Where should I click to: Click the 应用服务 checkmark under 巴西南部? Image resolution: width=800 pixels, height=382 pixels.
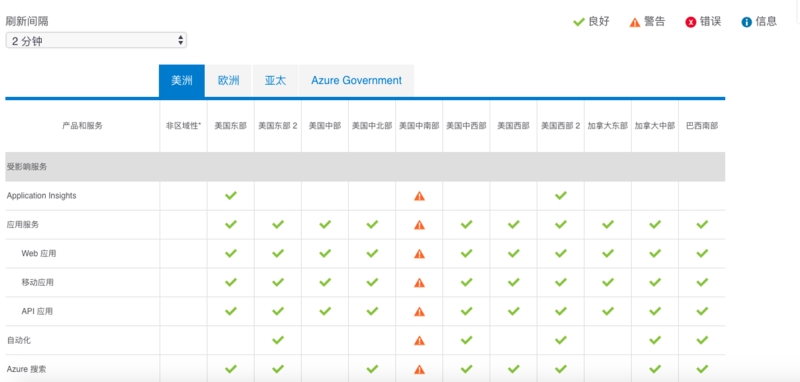tap(702, 224)
